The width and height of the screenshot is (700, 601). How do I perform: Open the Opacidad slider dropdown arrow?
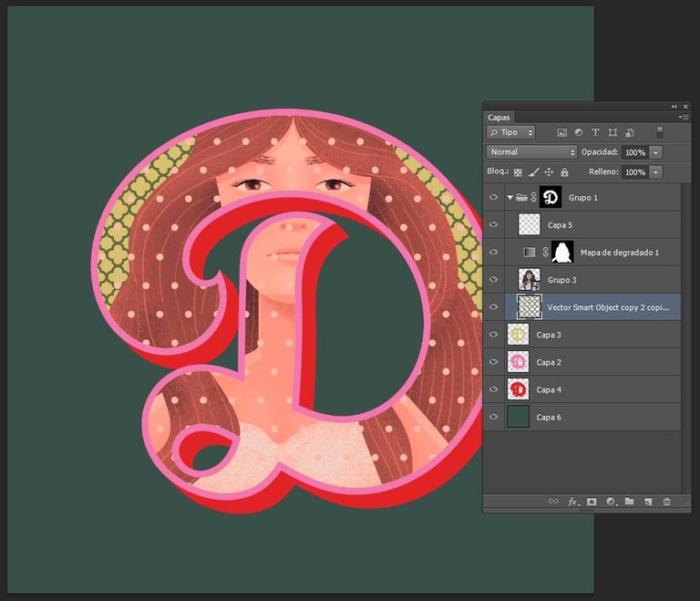[656, 152]
